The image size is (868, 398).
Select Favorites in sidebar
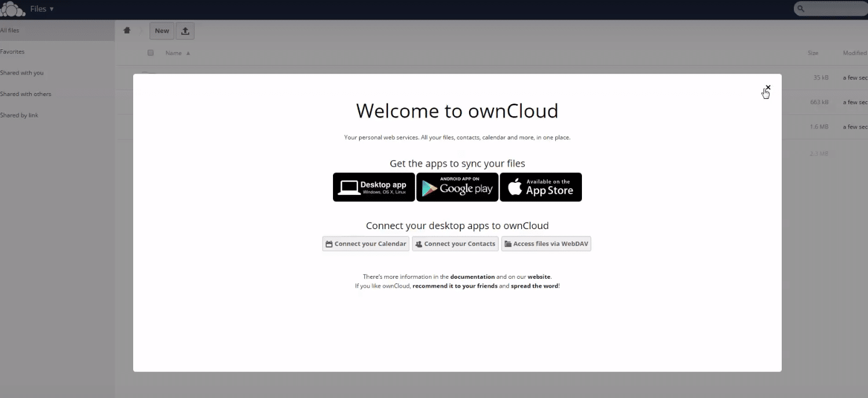click(57, 51)
